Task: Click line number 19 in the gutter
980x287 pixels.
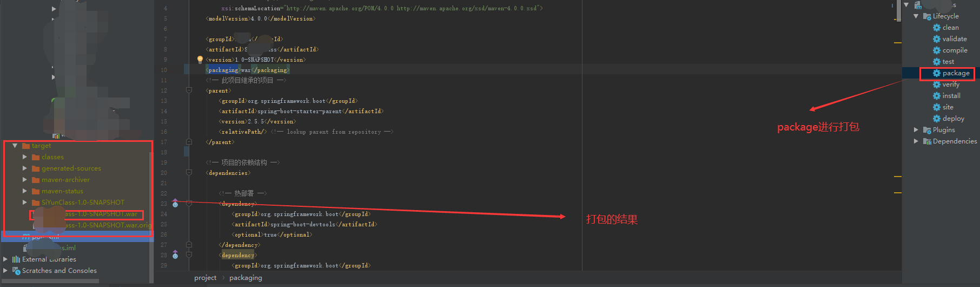Action: point(164,162)
